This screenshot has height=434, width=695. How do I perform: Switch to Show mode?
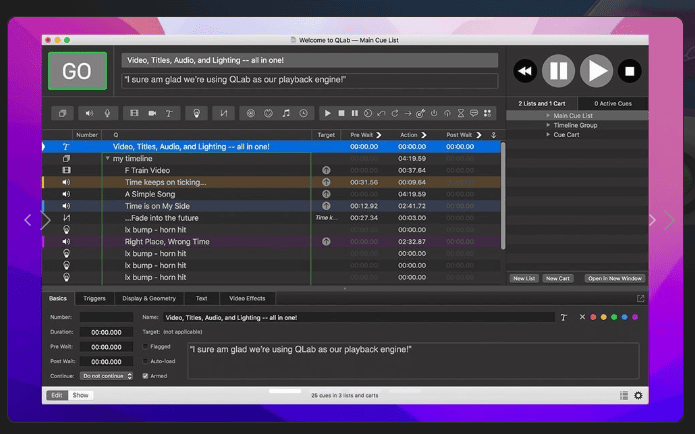click(x=80, y=395)
